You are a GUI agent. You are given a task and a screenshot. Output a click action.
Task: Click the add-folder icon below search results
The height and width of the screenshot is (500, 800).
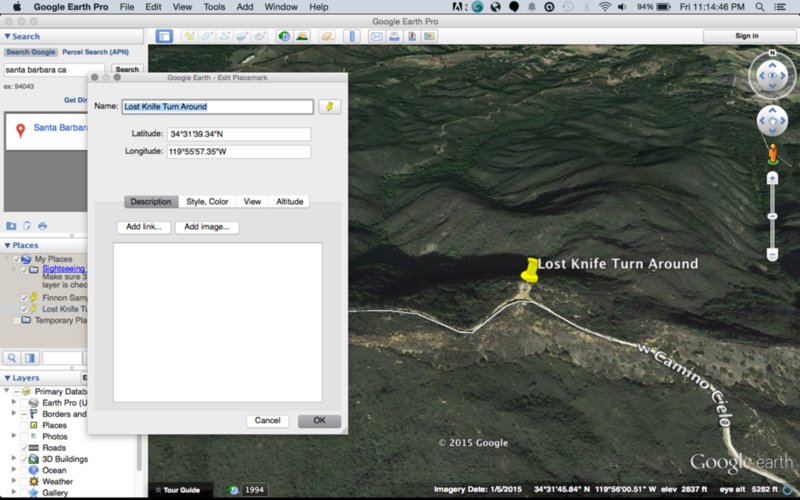point(11,226)
